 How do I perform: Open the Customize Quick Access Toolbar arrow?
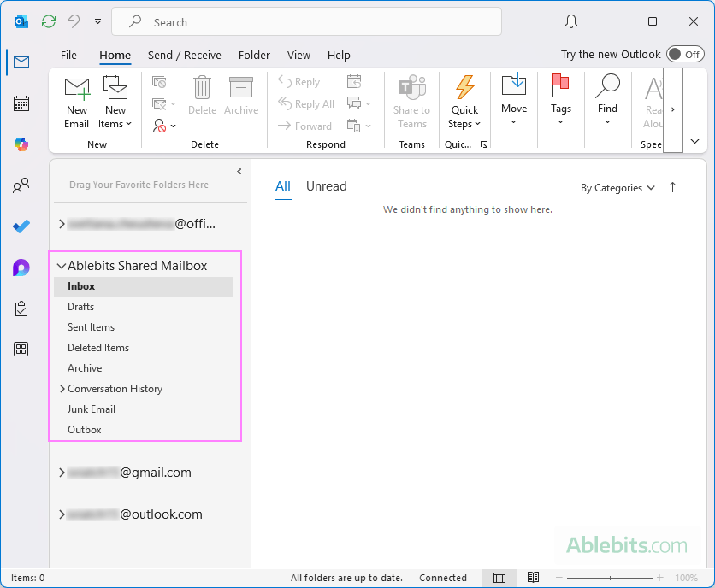(97, 21)
